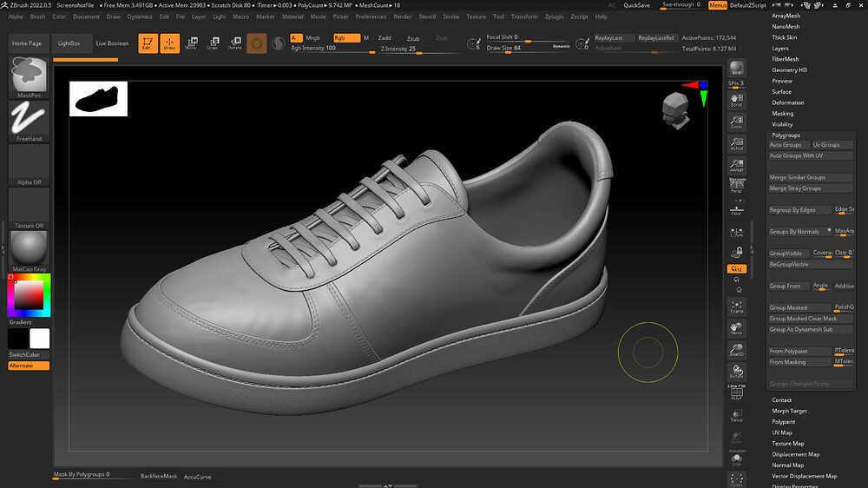The height and width of the screenshot is (488, 868).
Task: Activate the Draw mode button
Action: (x=169, y=43)
